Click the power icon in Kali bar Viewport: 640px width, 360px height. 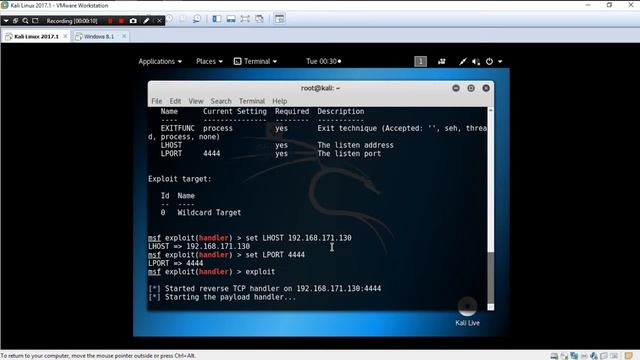[489, 62]
